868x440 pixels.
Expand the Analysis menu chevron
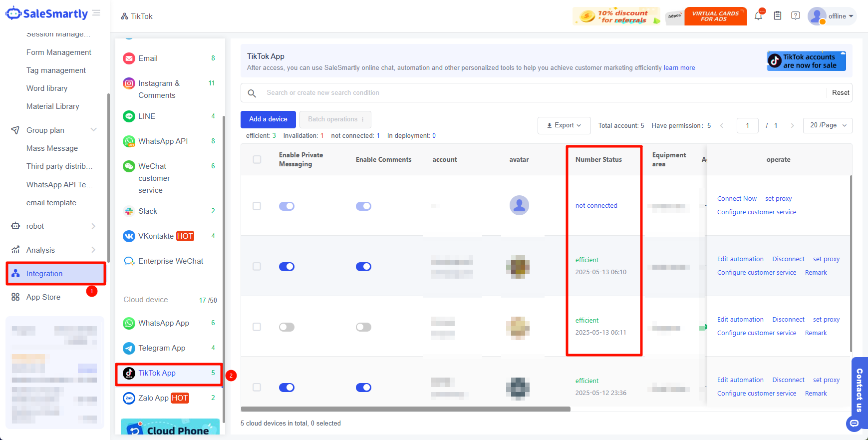coord(93,250)
